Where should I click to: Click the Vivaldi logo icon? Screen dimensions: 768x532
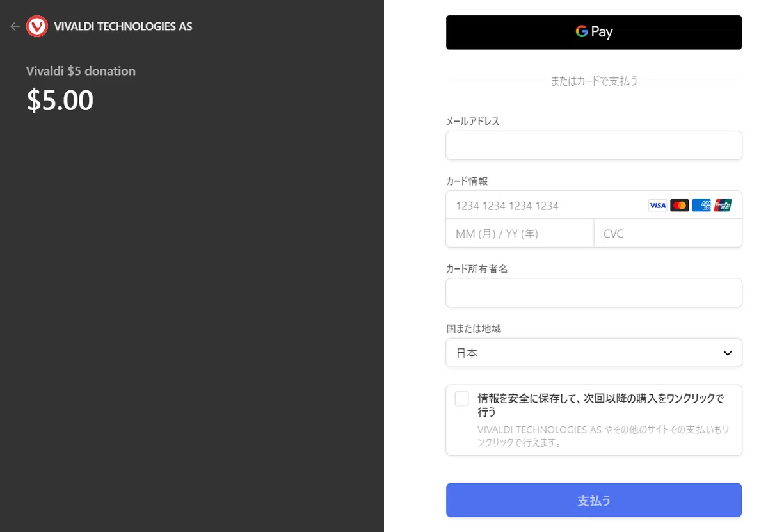(x=37, y=26)
